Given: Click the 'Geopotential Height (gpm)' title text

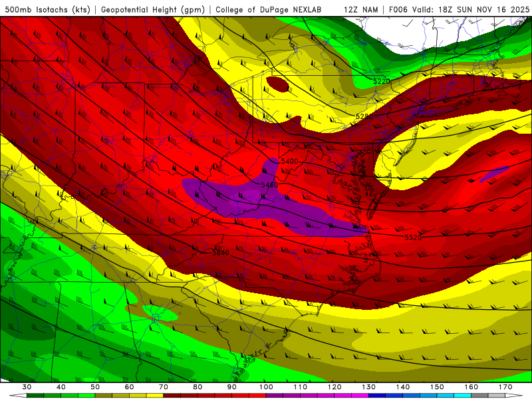Looking at the screenshot, I should [x=153, y=9].
